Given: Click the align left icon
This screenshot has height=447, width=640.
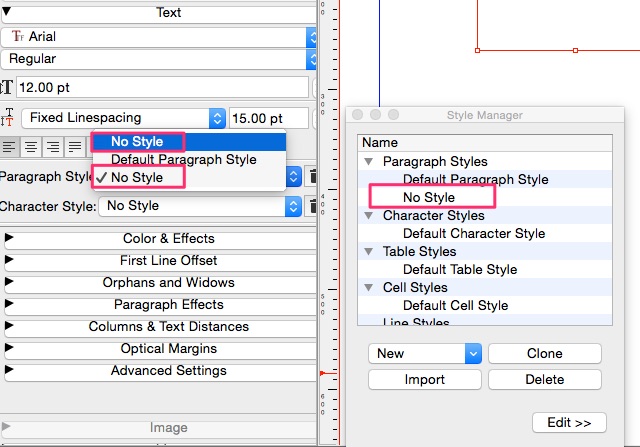Looking at the screenshot, I should coord(10,148).
